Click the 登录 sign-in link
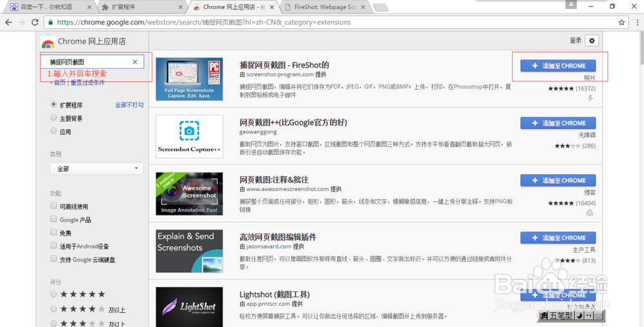 pyautogui.click(x=575, y=40)
